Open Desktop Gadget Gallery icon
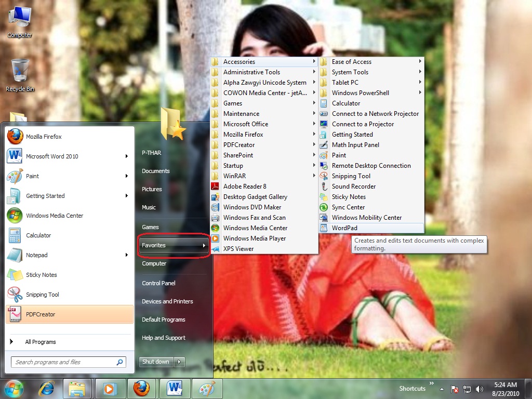This screenshot has height=399, width=532. pos(215,197)
